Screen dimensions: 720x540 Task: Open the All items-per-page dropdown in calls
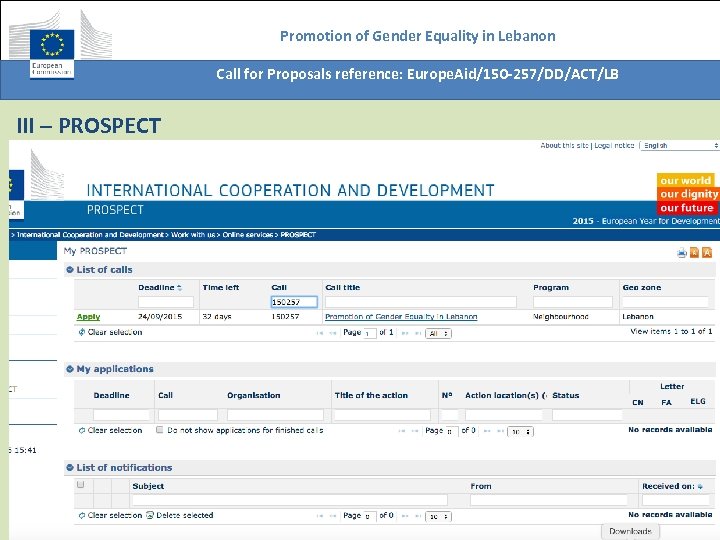439,333
